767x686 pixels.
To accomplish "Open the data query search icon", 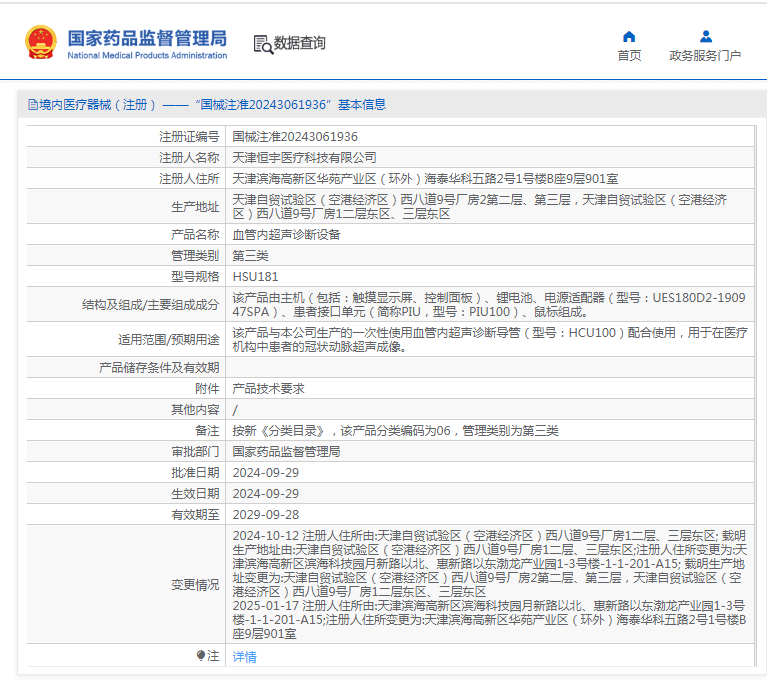I will (263, 44).
